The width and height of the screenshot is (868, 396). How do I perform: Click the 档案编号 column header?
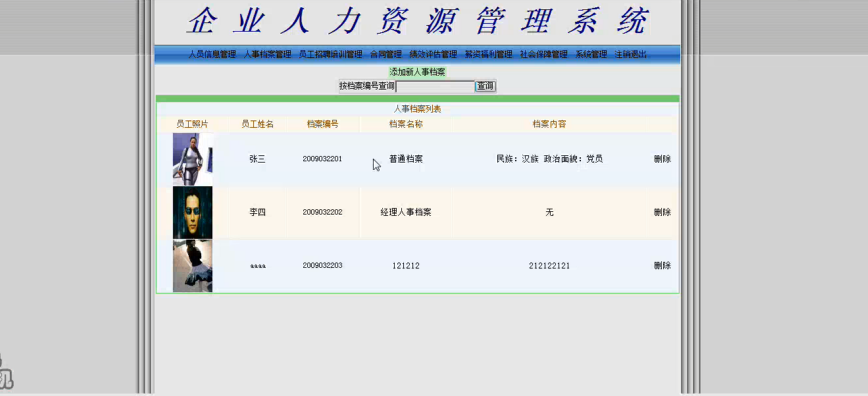323,124
